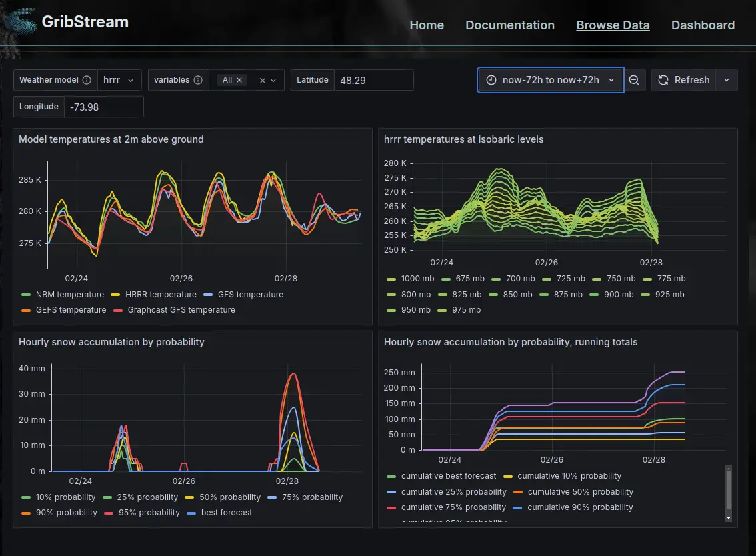Screen dimensions: 756x556
Task: Open the hrrr temperatures at isobaric levels title
Action: point(463,139)
